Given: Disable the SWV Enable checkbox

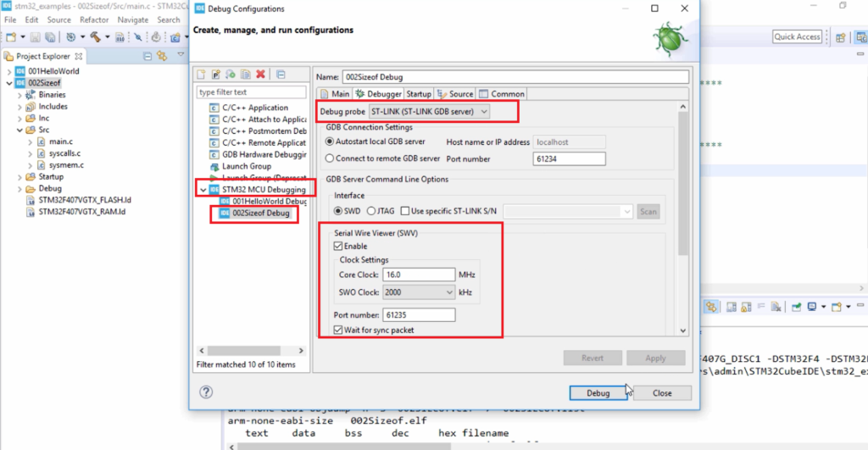Looking at the screenshot, I should (x=338, y=246).
